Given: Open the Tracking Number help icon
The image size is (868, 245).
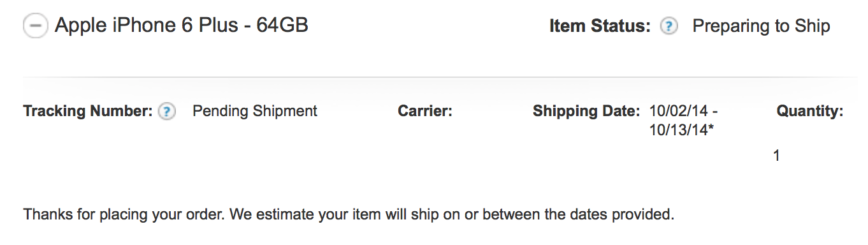Looking at the screenshot, I should pos(166,112).
